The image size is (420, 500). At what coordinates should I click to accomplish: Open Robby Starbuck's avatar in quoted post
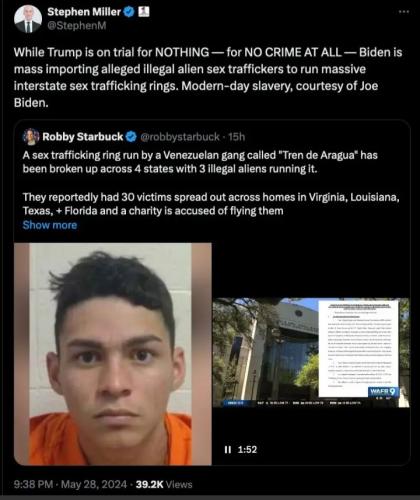click(31, 137)
